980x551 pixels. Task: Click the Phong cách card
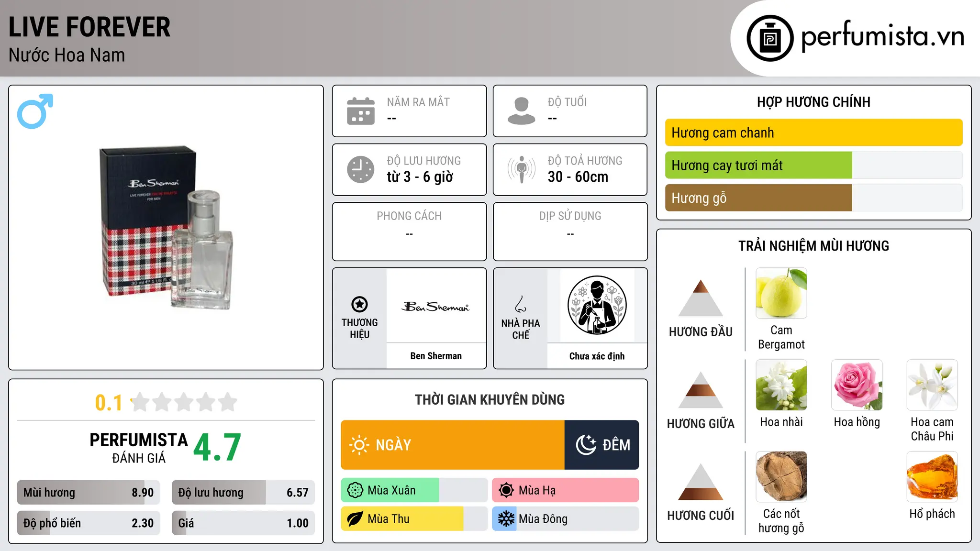pyautogui.click(x=409, y=231)
